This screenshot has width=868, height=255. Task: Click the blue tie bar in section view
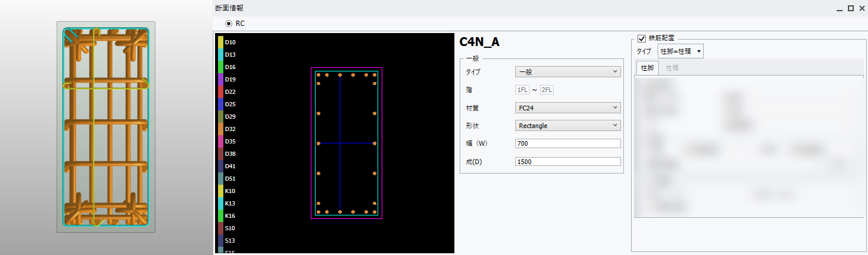(x=346, y=143)
